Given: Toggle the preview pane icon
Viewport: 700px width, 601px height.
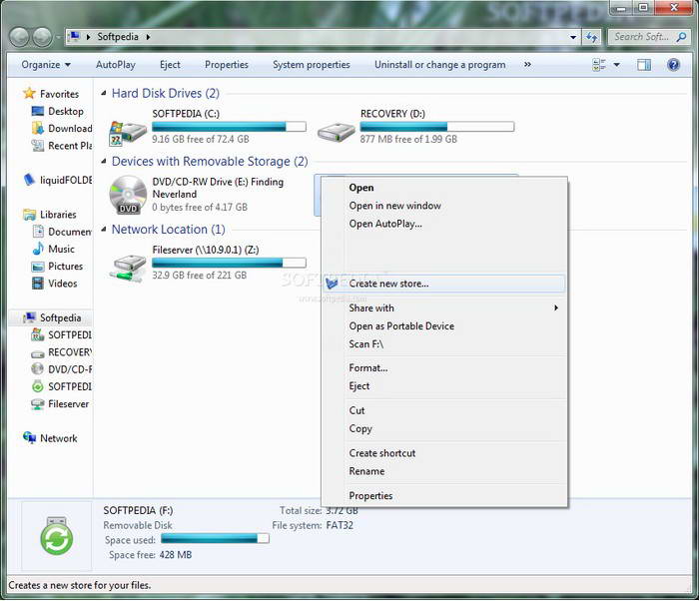Looking at the screenshot, I should coord(643,65).
